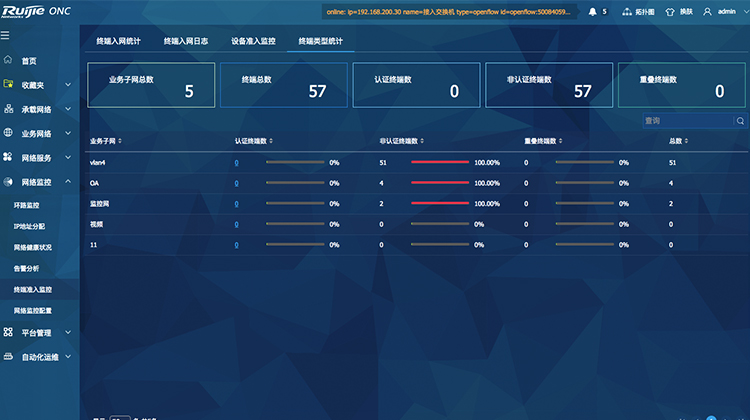Click the hamburger menu collapse icon
Viewport: 750px width, 420px height.
[x=6, y=35]
